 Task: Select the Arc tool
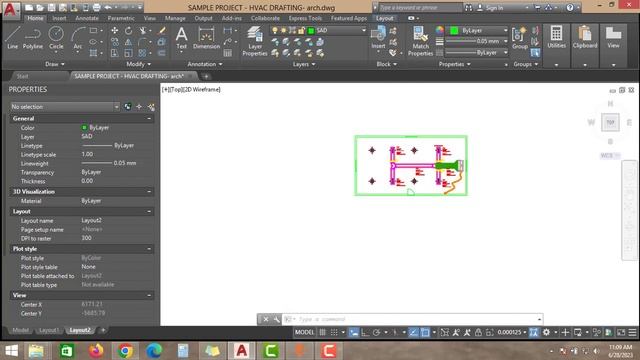78,38
